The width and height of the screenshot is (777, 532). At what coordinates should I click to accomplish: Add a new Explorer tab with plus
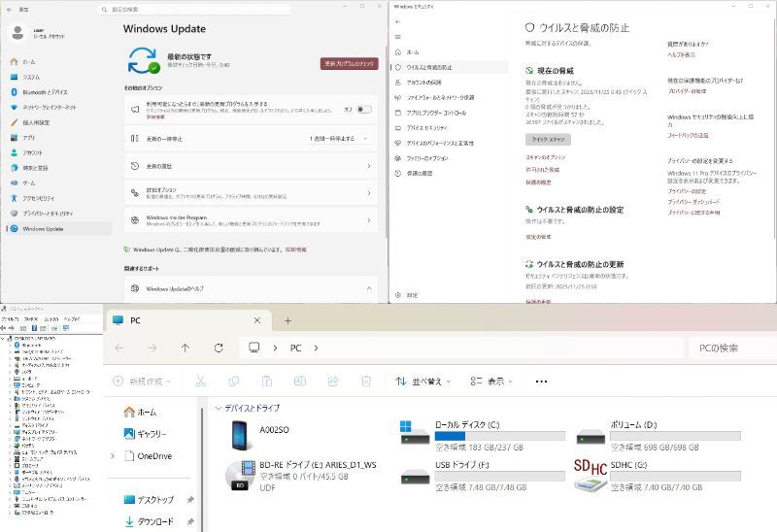click(287, 320)
